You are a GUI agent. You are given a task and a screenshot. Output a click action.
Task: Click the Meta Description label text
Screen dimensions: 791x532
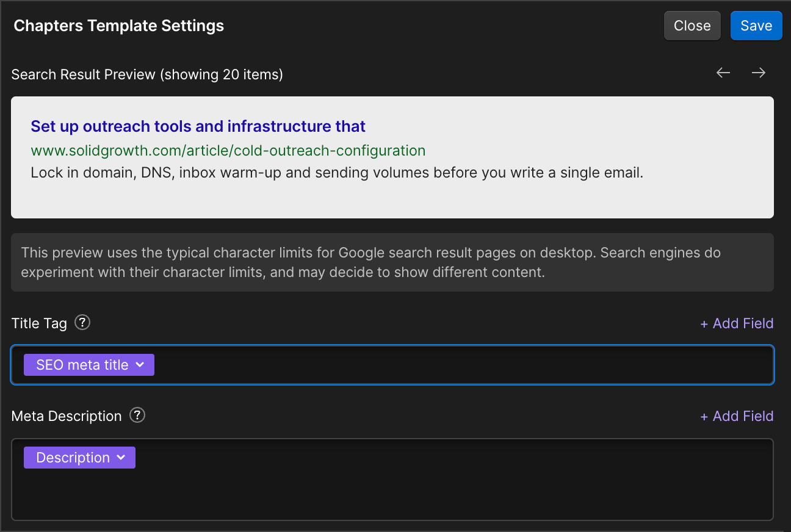click(67, 416)
